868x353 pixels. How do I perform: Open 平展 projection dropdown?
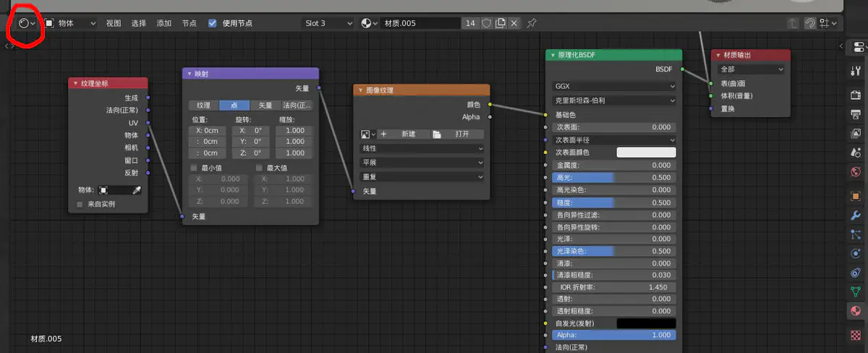[422, 163]
